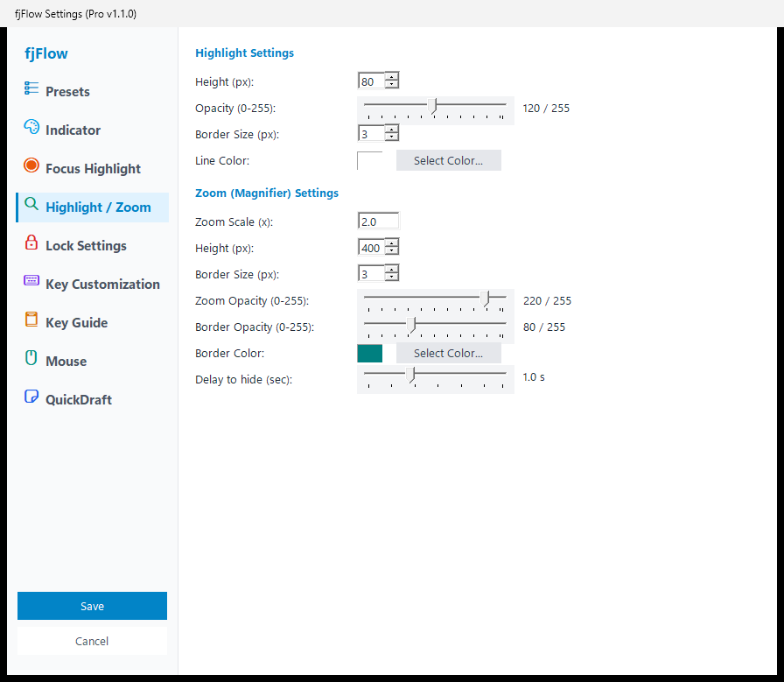The height and width of the screenshot is (682, 784).
Task: Increase the zoom Border Size
Action: (391, 270)
